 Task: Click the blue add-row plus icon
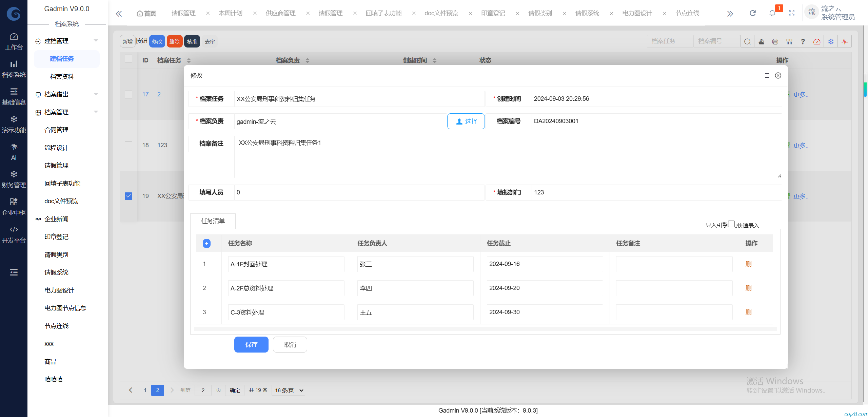pyautogui.click(x=206, y=243)
